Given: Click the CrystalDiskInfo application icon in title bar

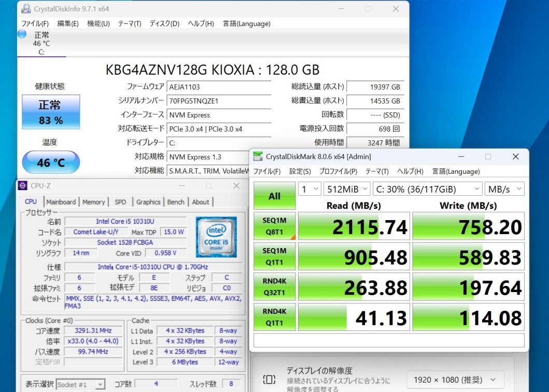Looking at the screenshot, I should (x=25, y=8).
